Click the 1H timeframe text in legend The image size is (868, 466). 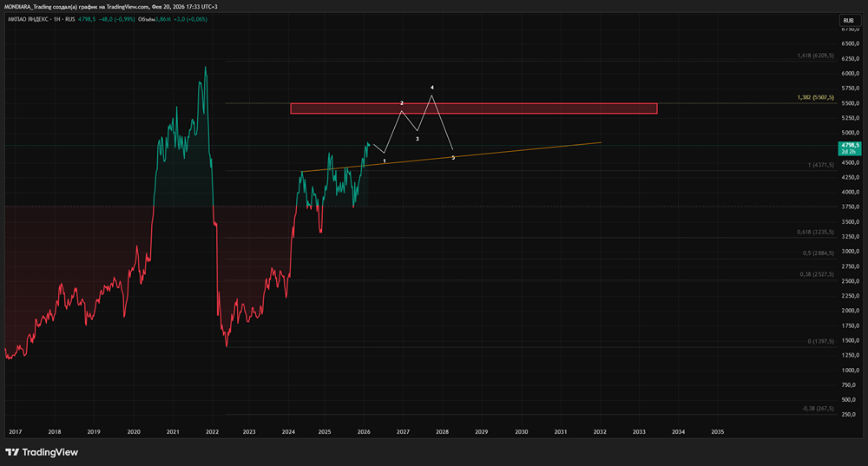(57, 19)
